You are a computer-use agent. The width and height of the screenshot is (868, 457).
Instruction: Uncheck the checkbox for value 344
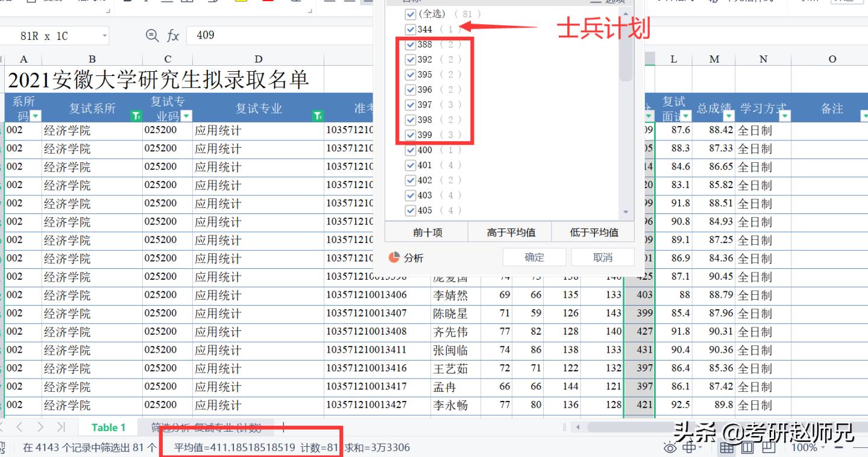click(x=411, y=29)
